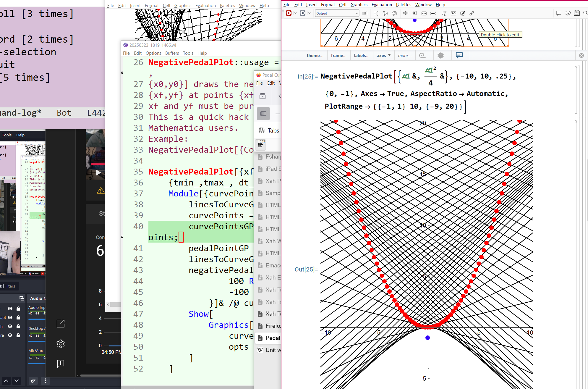588x389 pixels.
Task: Open the dropdown arrow beside the Evaluate icon
Action: coord(295,13)
